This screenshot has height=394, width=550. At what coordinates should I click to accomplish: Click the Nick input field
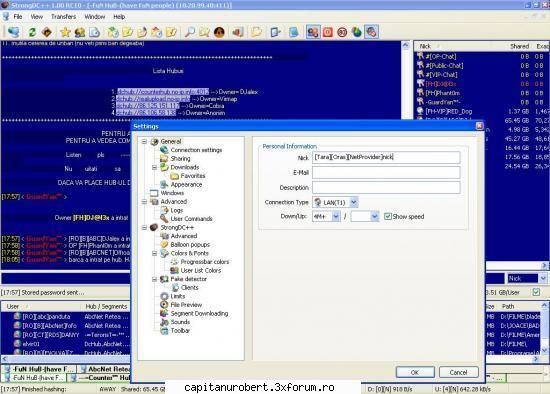point(386,157)
